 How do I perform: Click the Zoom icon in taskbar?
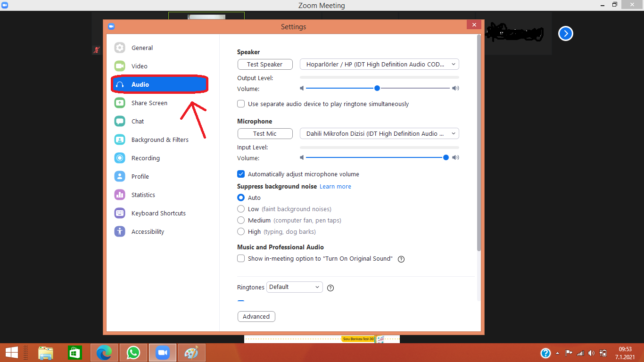click(163, 353)
